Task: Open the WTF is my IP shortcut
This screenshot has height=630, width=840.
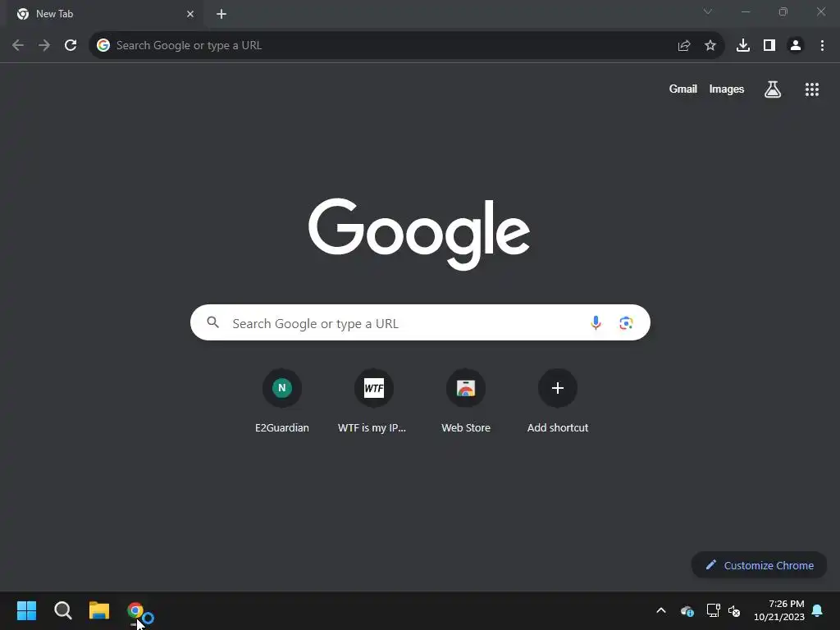Action: pos(373,400)
